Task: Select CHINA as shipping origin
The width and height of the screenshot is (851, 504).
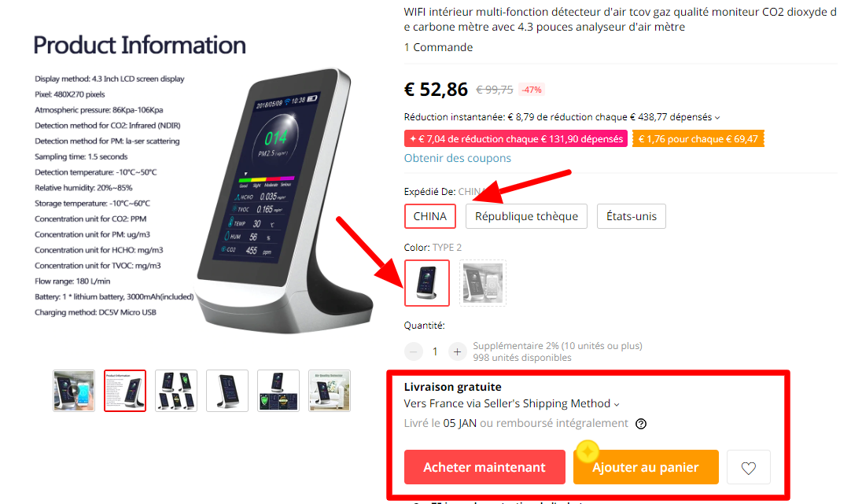Action: pos(430,216)
